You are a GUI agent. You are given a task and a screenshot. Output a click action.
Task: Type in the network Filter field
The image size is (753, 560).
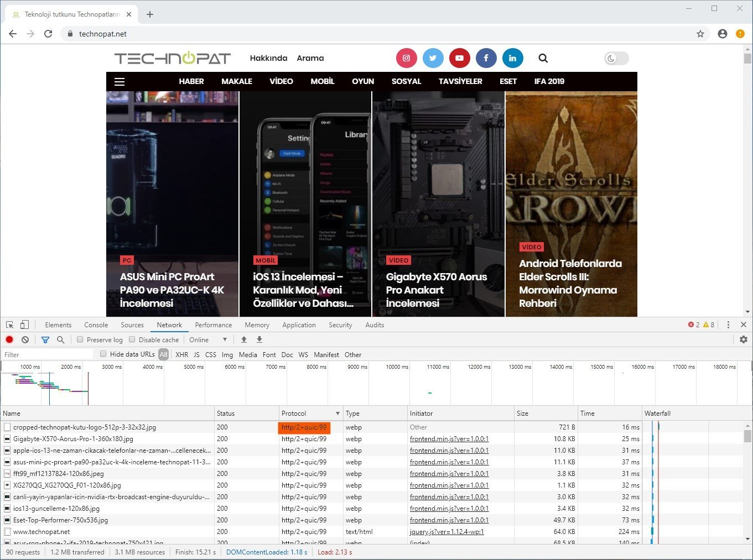[47, 355]
